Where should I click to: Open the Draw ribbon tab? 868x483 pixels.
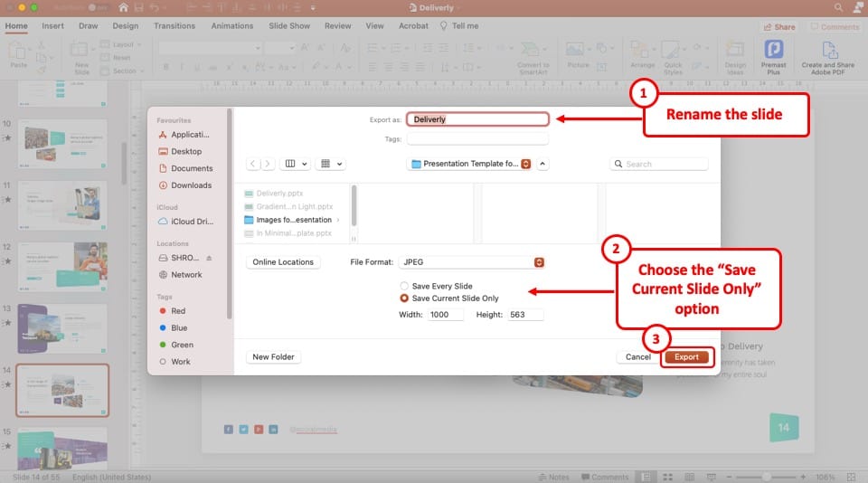click(88, 26)
